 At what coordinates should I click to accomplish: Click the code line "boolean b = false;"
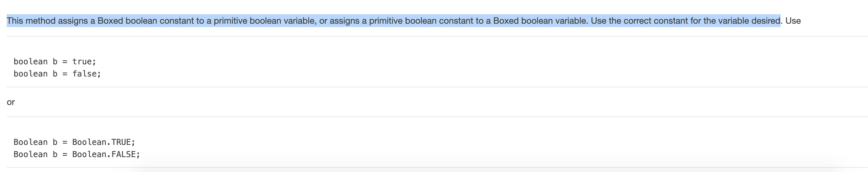[57, 74]
